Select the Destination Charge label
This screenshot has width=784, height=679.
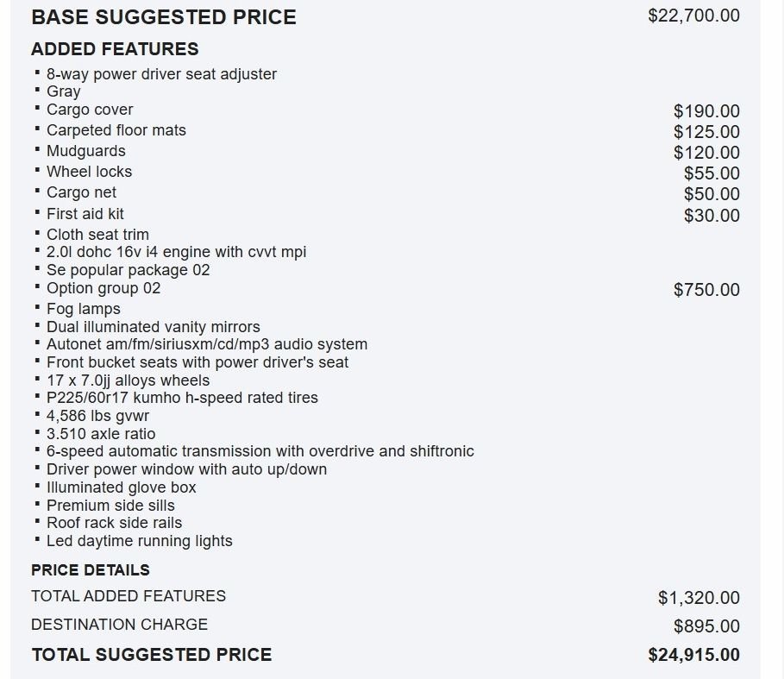(x=120, y=624)
